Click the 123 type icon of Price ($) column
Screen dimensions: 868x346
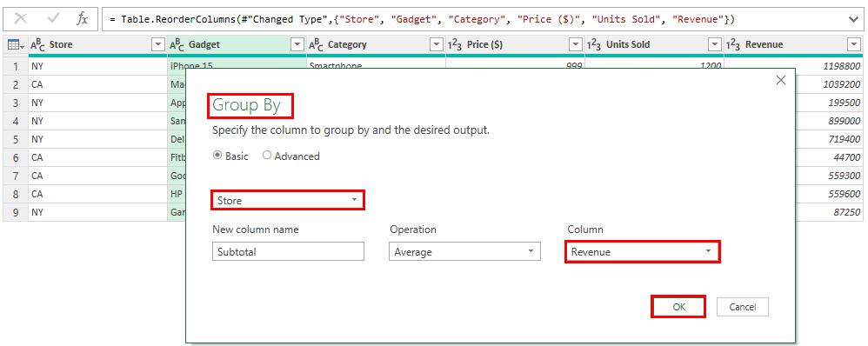(x=455, y=45)
